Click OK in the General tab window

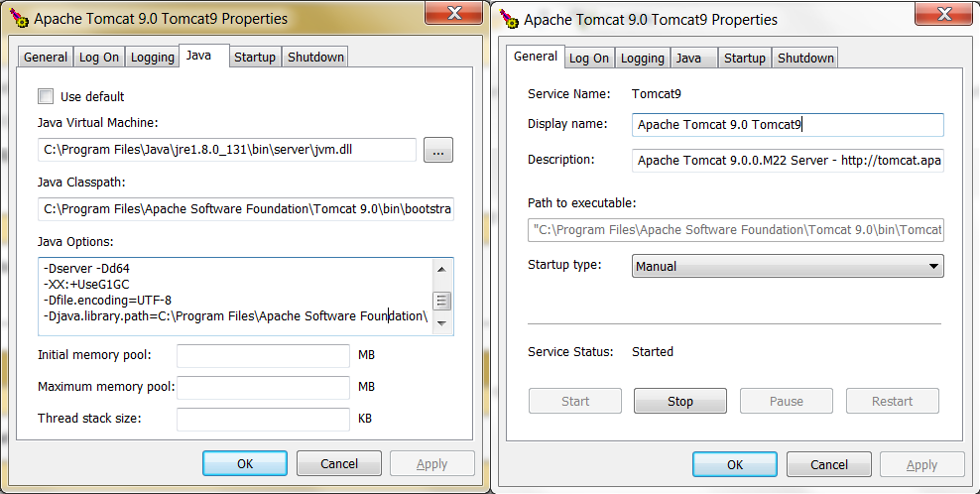point(735,464)
